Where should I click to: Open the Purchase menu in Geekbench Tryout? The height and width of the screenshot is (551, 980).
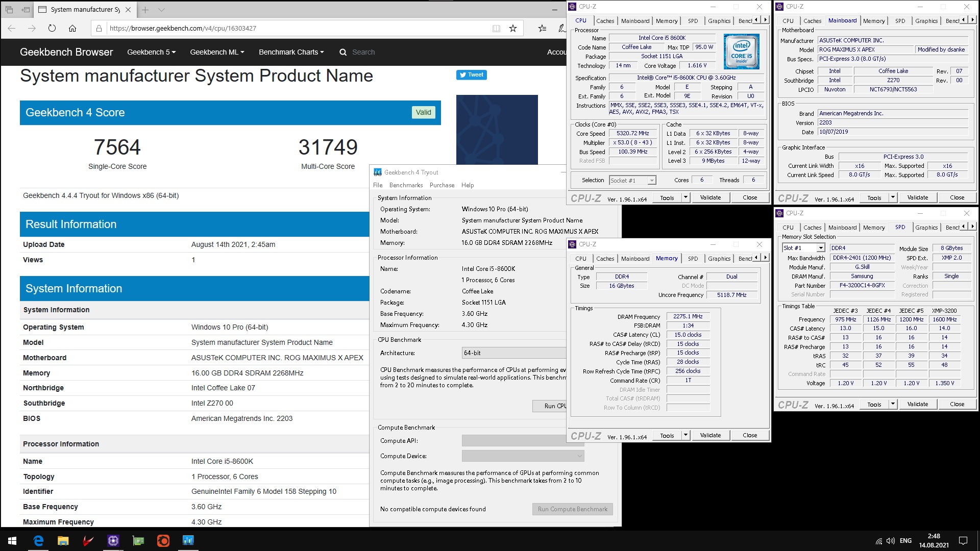(442, 185)
